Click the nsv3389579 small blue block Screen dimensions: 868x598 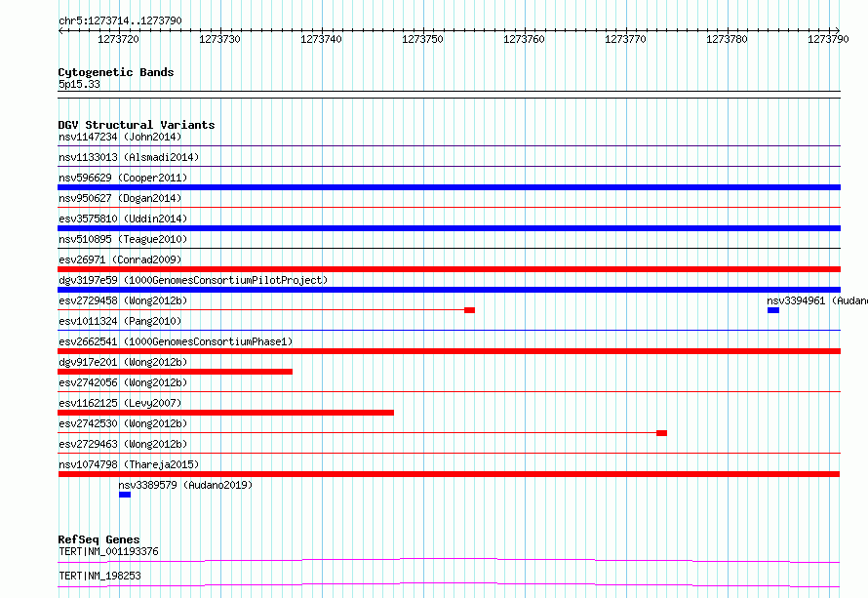(125, 495)
